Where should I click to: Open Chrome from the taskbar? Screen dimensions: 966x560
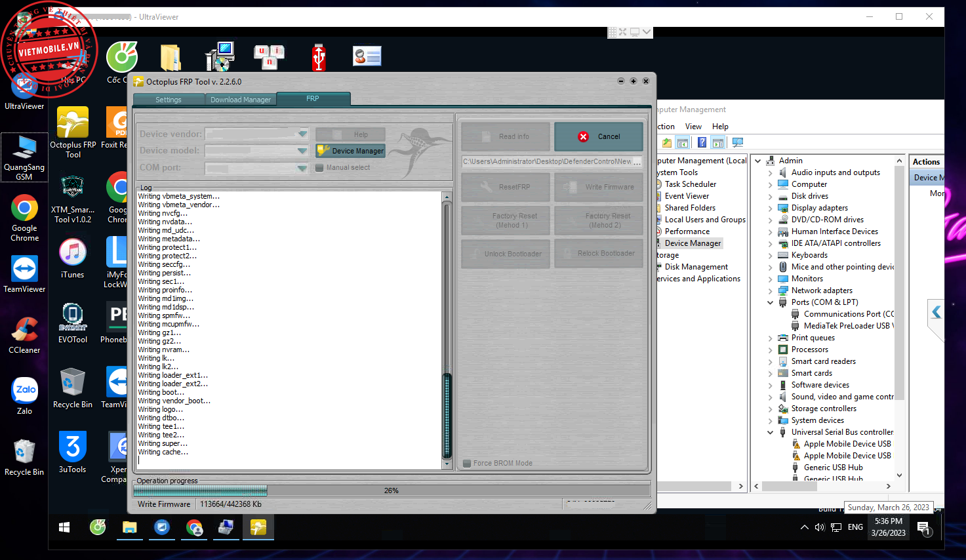194,527
